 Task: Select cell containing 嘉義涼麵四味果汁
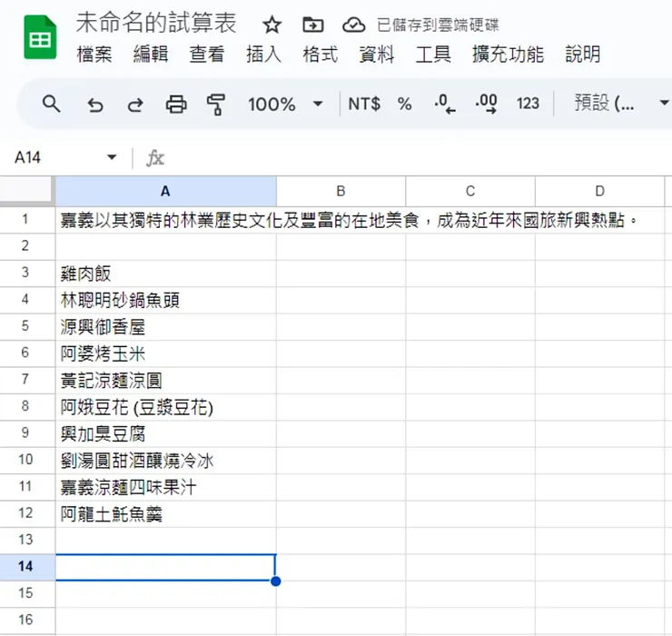[x=166, y=487]
